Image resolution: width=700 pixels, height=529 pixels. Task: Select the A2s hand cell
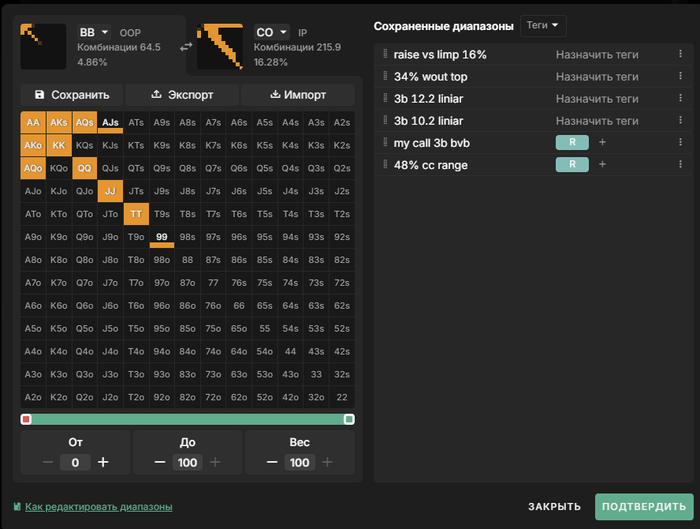(x=342, y=122)
